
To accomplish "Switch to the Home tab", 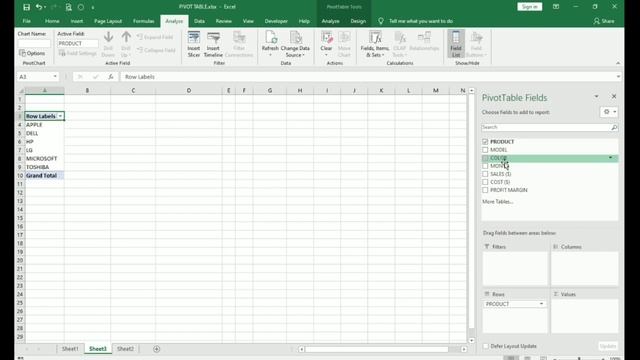I will (x=52, y=21).
